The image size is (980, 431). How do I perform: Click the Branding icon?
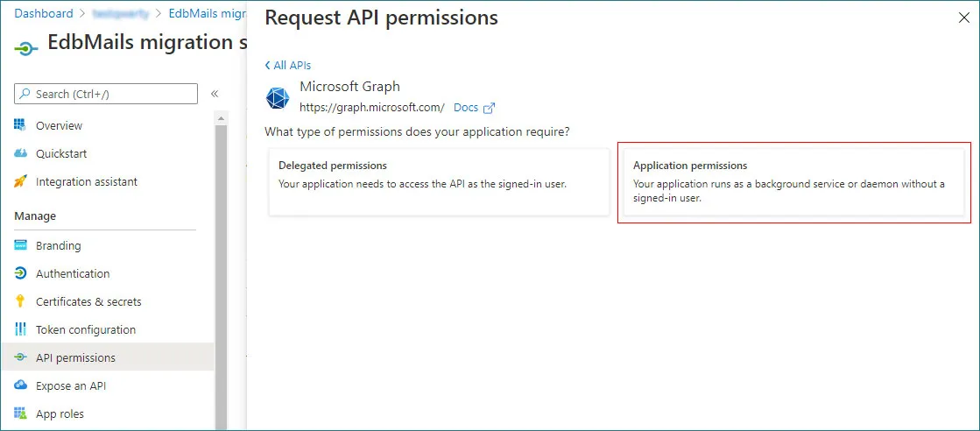click(21, 245)
